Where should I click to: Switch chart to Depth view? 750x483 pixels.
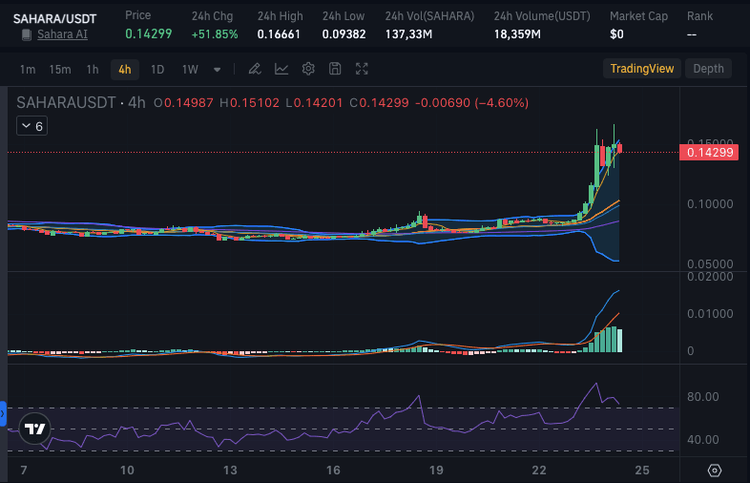point(708,69)
